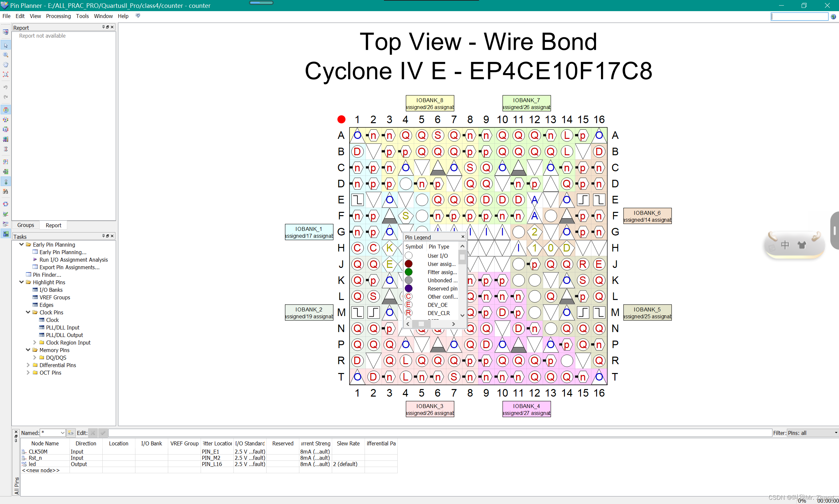The width and height of the screenshot is (839, 504).
Task: Switch to the Groups tab
Action: coord(26,225)
